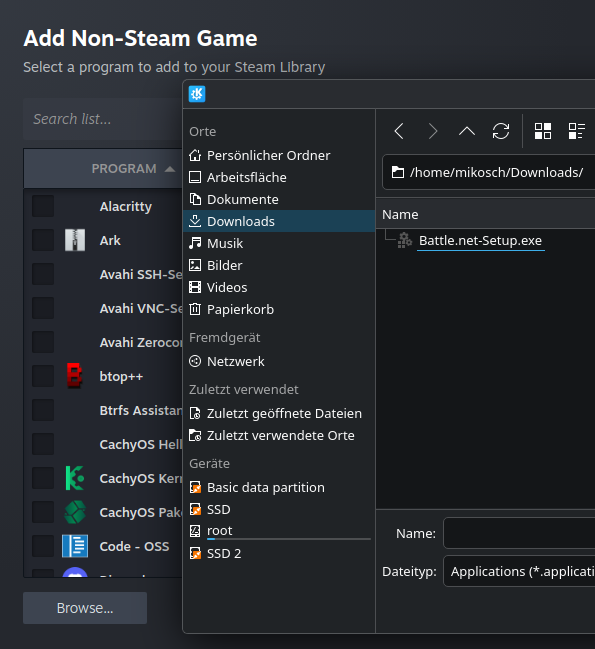Open Videos place

click(279, 287)
